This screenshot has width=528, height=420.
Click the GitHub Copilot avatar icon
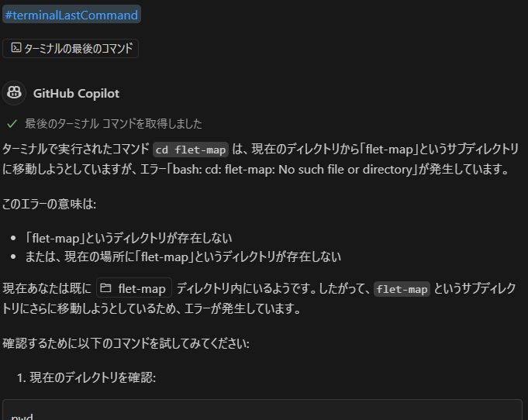click(14, 93)
